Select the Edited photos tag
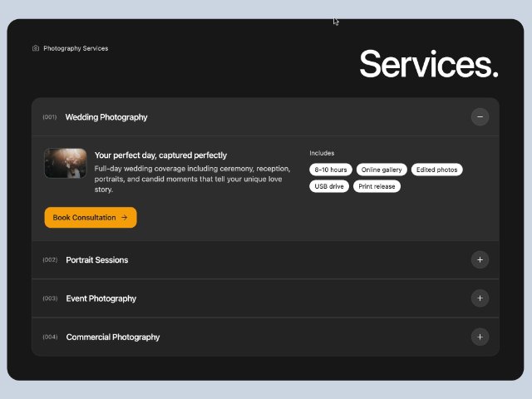 pos(436,170)
